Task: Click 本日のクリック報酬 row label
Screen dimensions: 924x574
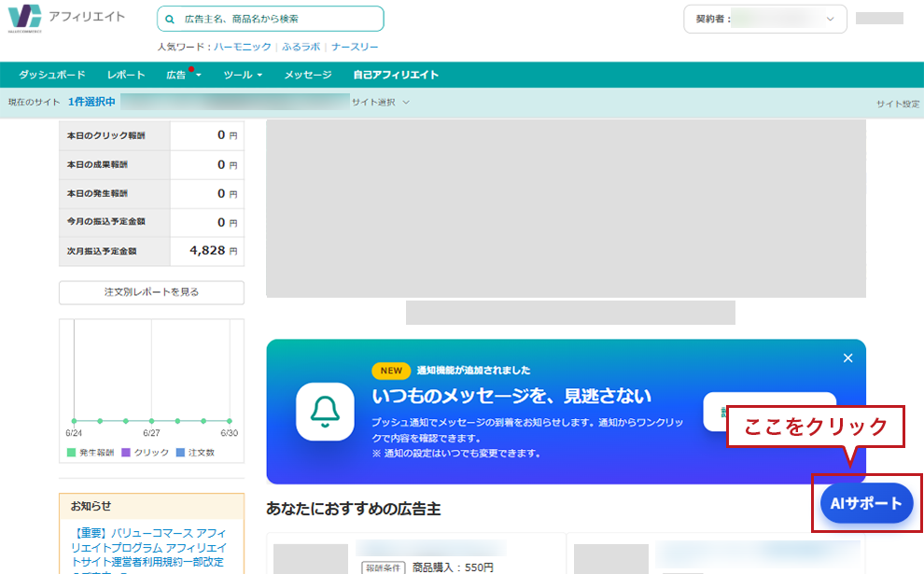Action: 106,135
